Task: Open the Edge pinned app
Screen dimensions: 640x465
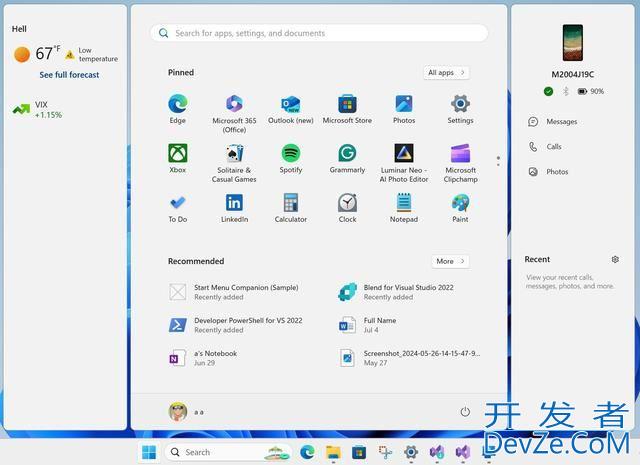Action: tap(178, 109)
